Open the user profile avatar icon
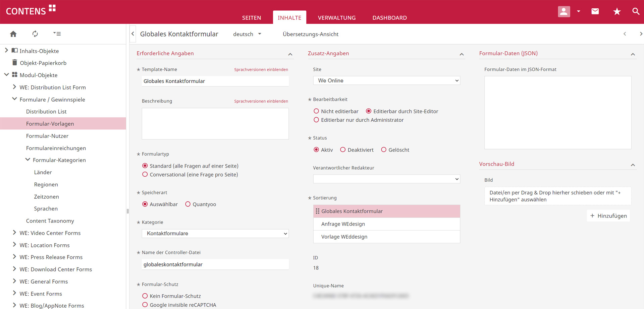Image resolution: width=644 pixels, height=309 pixels. tap(564, 11)
